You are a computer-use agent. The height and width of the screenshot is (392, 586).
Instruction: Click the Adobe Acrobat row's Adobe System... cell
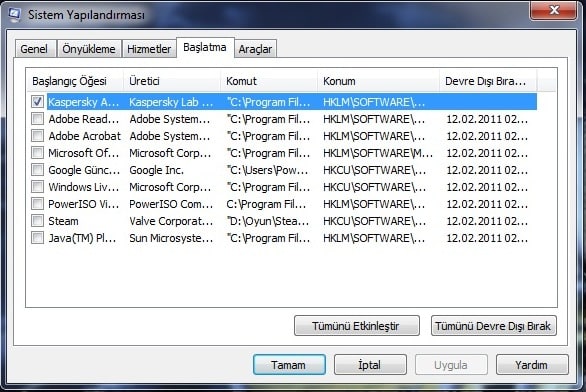(x=170, y=136)
